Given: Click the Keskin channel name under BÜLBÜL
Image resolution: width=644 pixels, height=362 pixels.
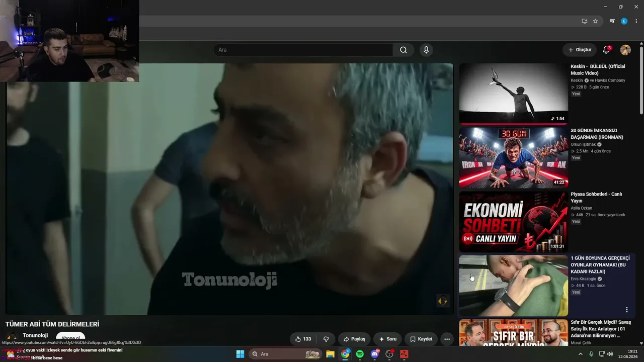Looking at the screenshot, I should (577, 80).
